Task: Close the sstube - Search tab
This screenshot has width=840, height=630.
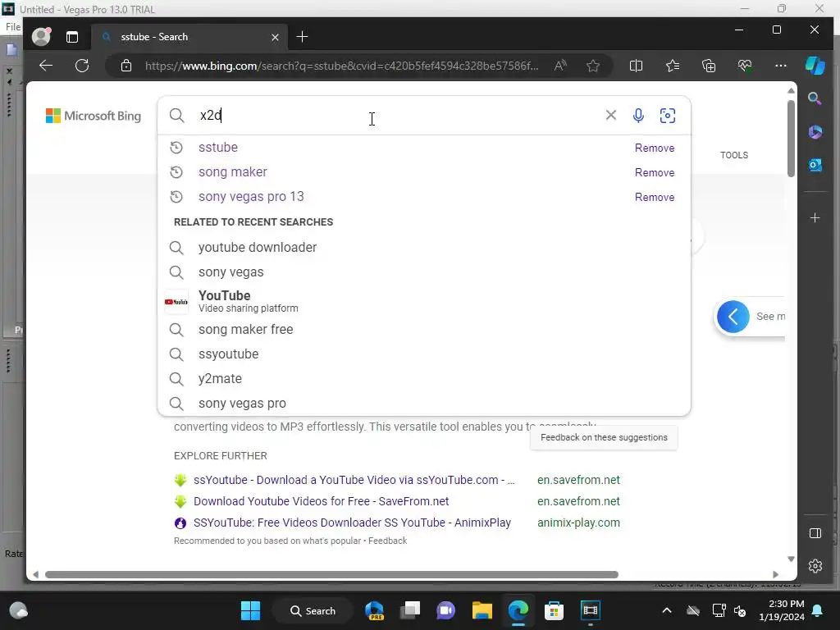Action: (275, 37)
